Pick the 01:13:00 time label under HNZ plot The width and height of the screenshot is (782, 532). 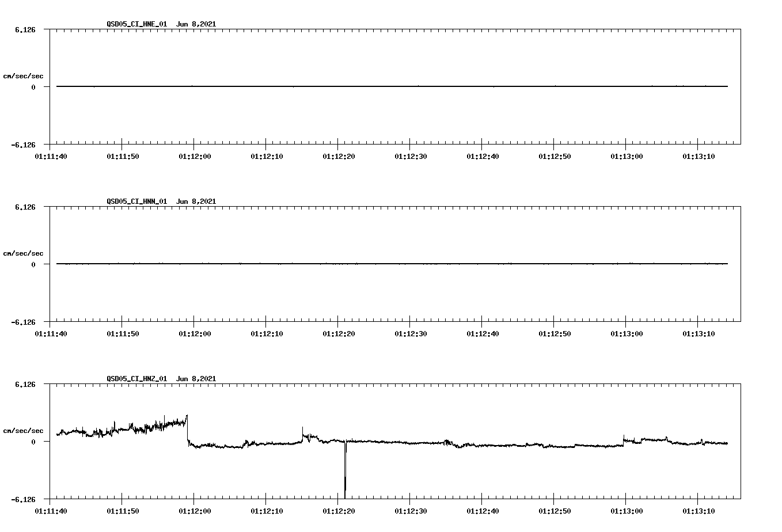(x=627, y=511)
